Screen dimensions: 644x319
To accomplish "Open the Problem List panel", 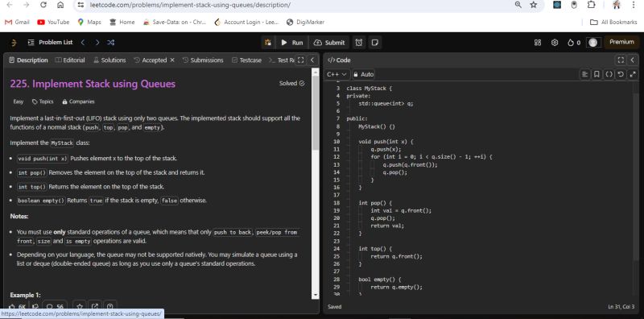I will click(x=50, y=43).
